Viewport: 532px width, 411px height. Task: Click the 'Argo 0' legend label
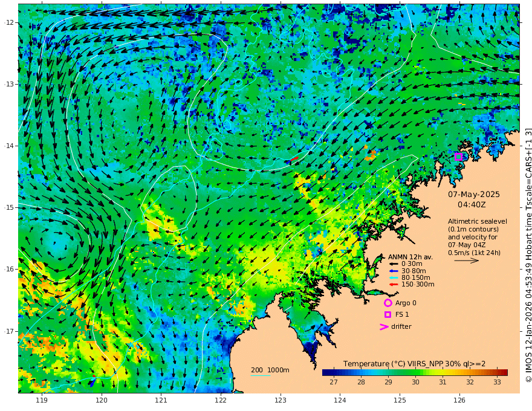pos(406,303)
